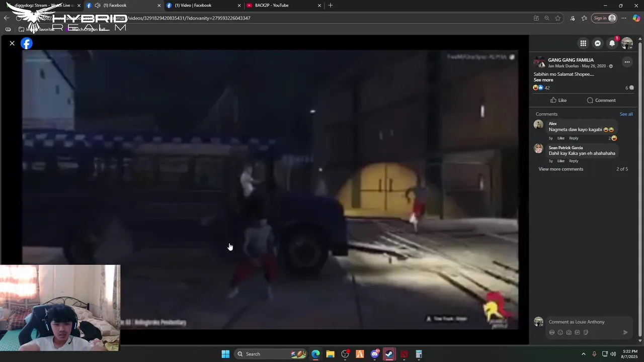The image size is (644, 362).
Task: Open a new browser tab with plus
Action: pos(331,6)
